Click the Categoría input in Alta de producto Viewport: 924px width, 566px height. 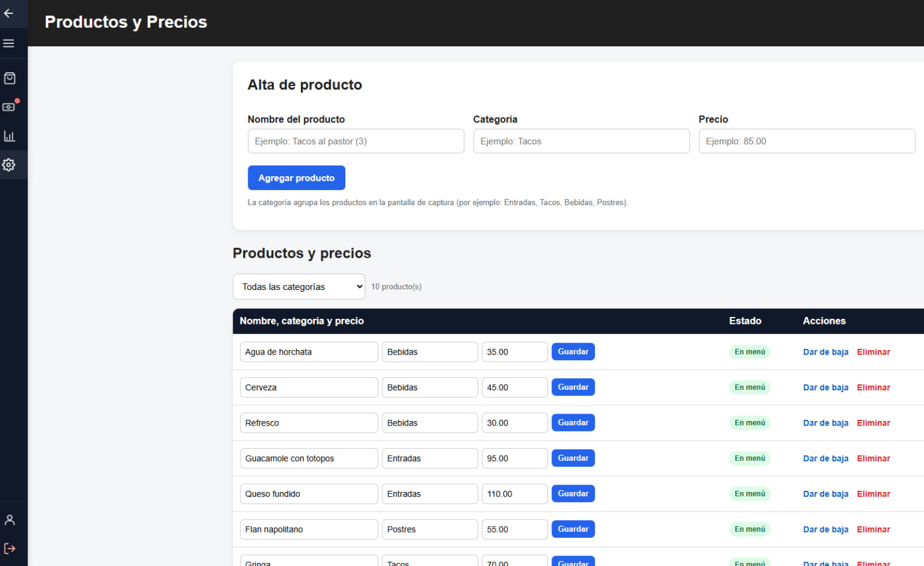tap(582, 141)
